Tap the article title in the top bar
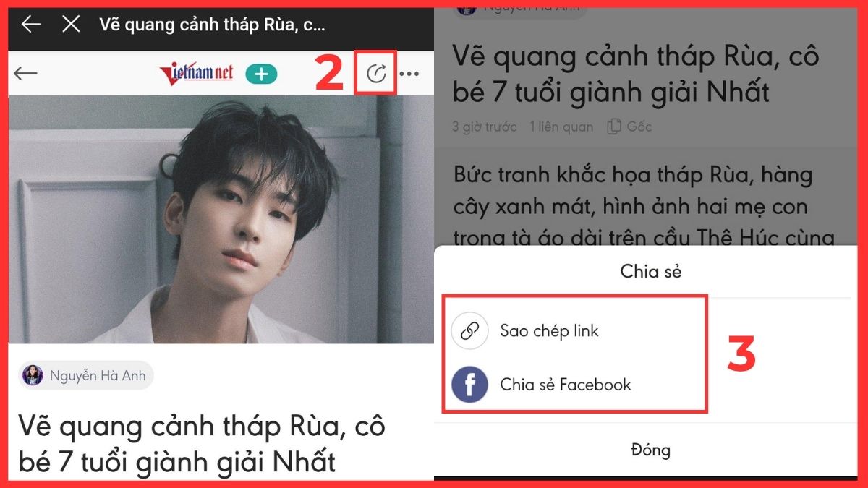This screenshot has width=868, height=488. (x=212, y=25)
